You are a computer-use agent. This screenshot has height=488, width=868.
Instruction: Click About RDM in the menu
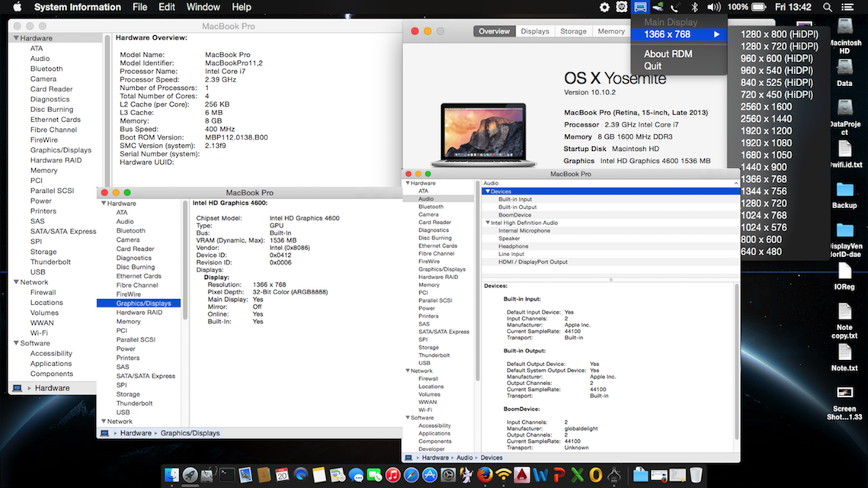point(668,54)
